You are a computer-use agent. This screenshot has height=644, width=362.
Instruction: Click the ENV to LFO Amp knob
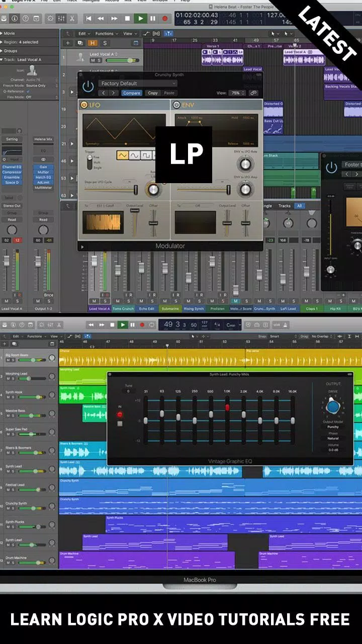(245, 189)
